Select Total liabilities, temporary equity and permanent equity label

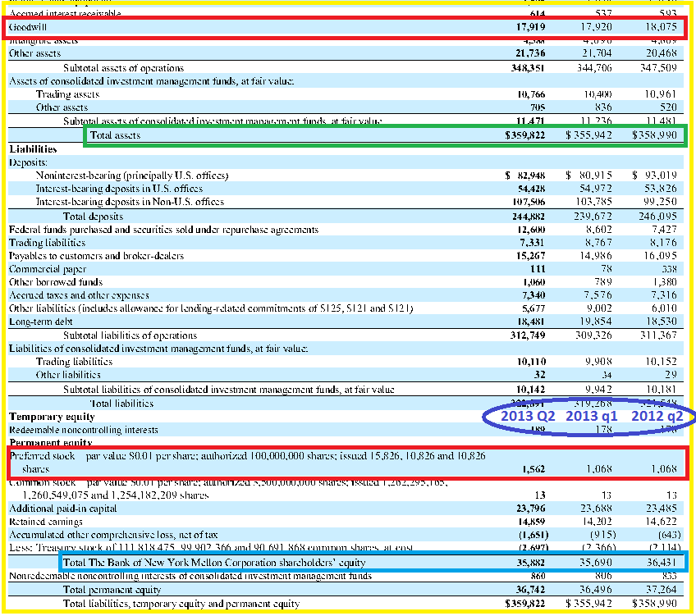click(181, 604)
